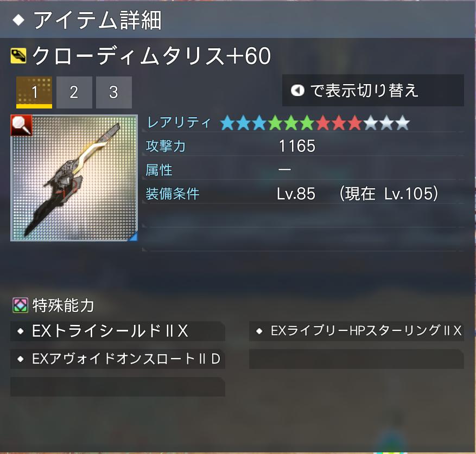This screenshot has width=476, height=454.
Task: Click the blue corner marker on thumbnail
Action: [134, 236]
